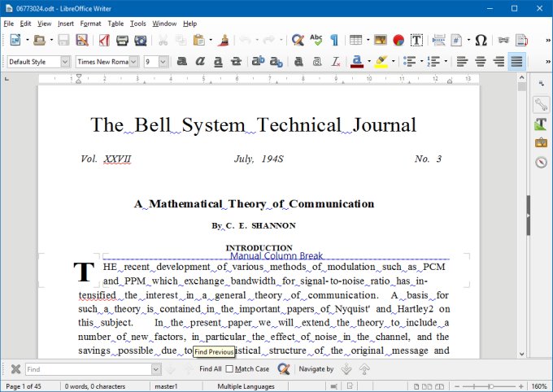
Task: Open the Times New Roman font name dropdown
Action: pyautogui.click(x=133, y=62)
